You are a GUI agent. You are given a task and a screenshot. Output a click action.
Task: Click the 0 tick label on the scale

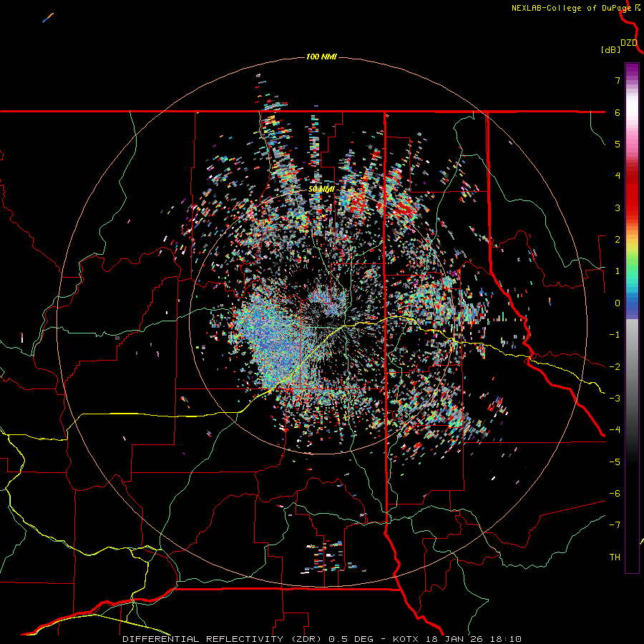click(x=618, y=303)
